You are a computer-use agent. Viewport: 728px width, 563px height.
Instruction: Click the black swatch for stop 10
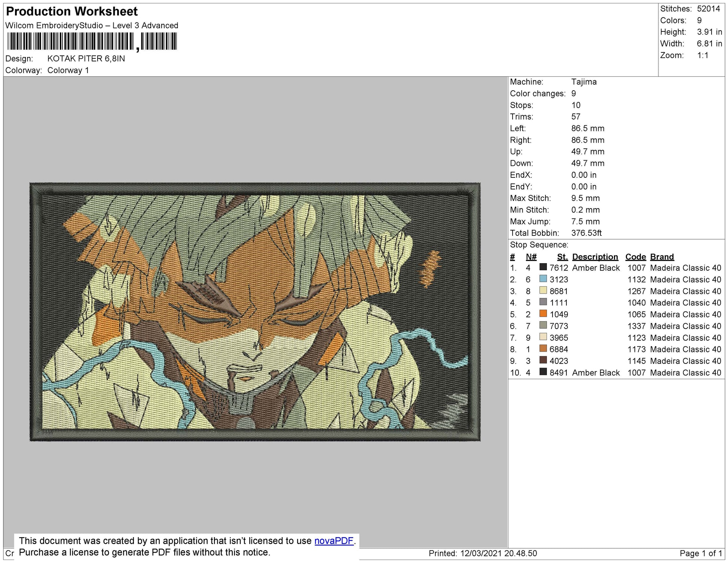(x=543, y=372)
